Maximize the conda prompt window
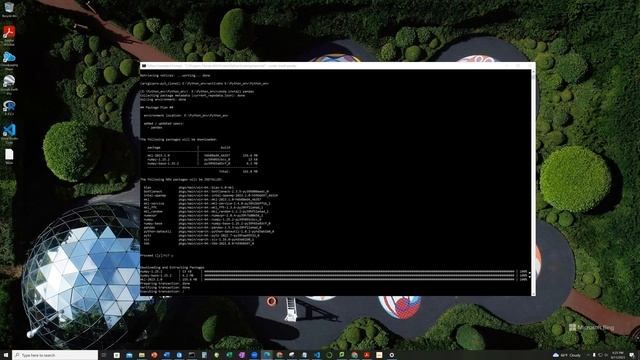The height and width of the screenshot is (360, 640). 518,65
